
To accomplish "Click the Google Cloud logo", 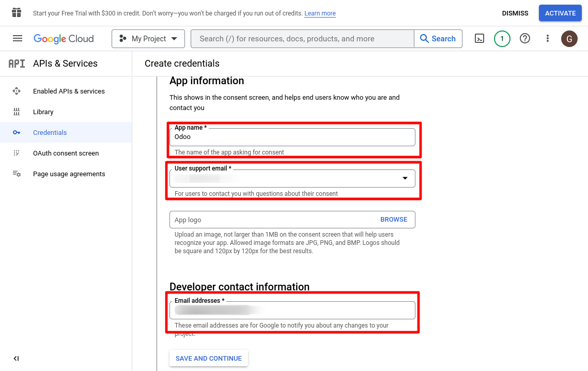I will pyautogui.click(x=64, y=39).
